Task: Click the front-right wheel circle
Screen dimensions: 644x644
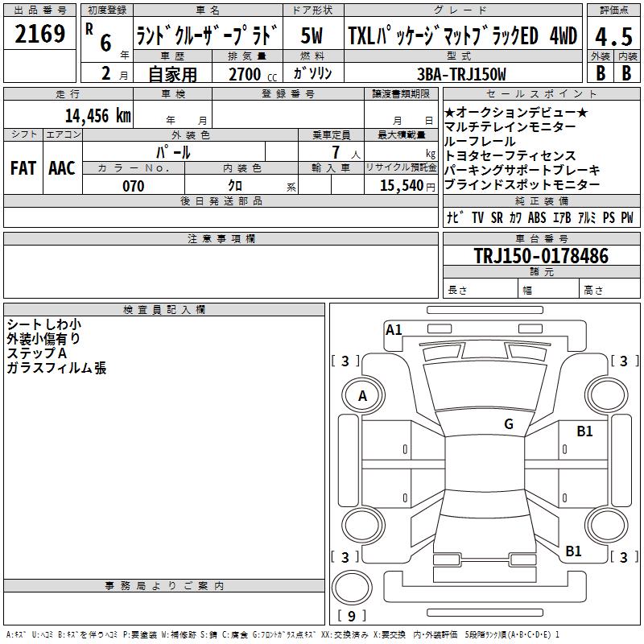Action: [607, 396]
